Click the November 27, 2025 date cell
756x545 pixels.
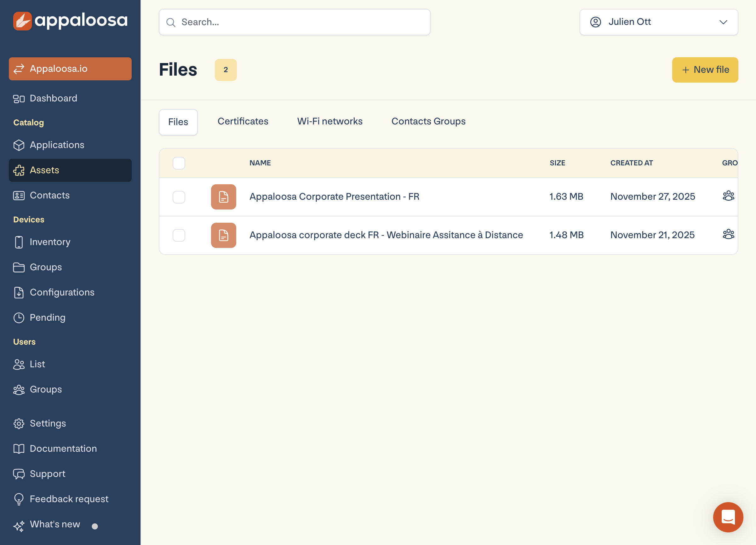click(x=652, y=197)
